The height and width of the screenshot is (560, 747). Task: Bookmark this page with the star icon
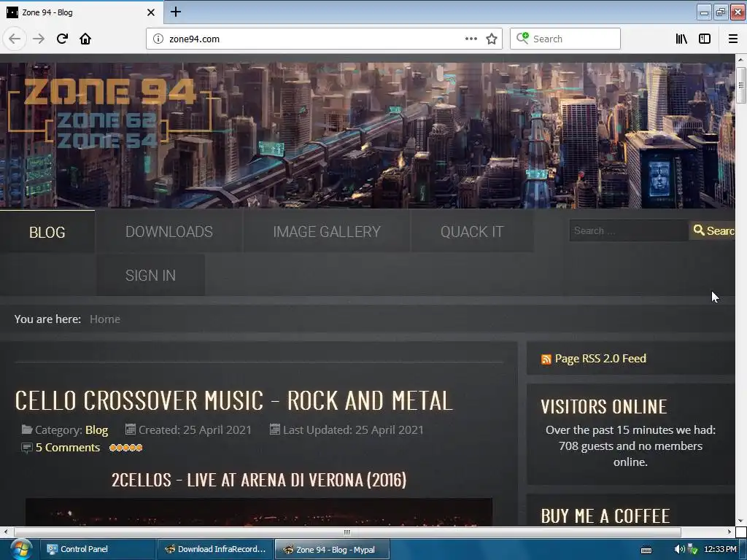pyautogui.click(x=492, y=39)
